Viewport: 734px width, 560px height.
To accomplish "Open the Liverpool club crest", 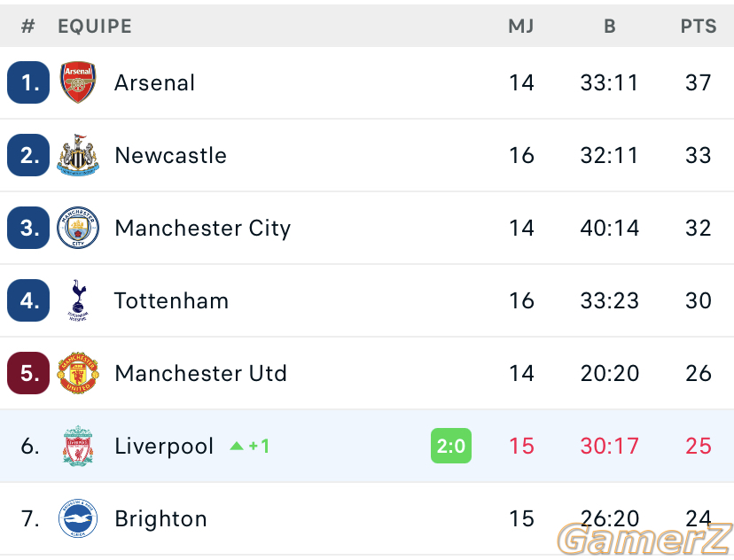I will [x=78, y=446].
